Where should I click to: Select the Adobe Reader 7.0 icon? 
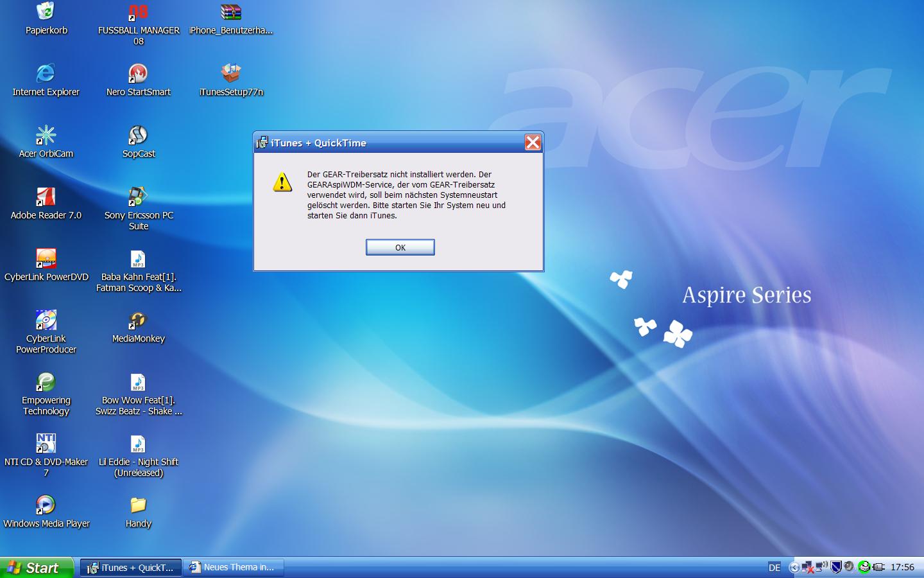point(46,197)
